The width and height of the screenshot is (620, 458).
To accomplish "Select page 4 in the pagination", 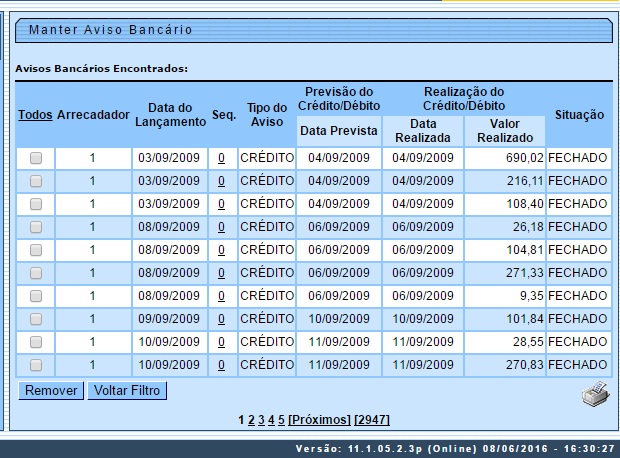I will tap(271, 420).
